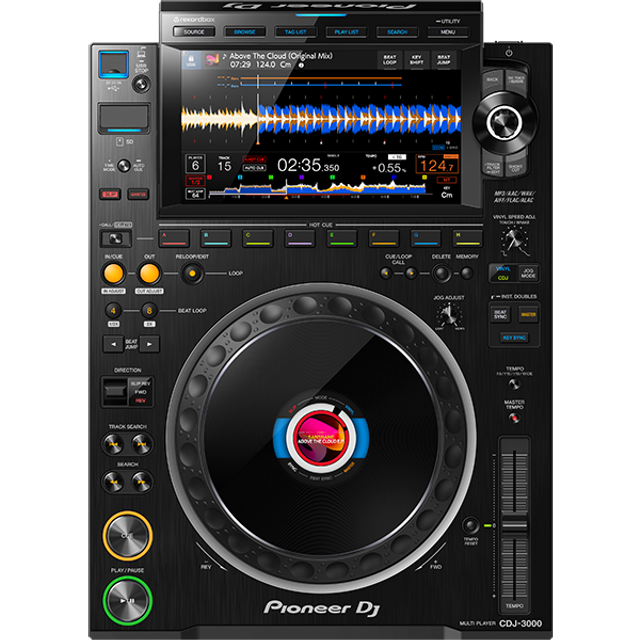
Task: Push the USB STOP button
Action: tap(141, 84)
